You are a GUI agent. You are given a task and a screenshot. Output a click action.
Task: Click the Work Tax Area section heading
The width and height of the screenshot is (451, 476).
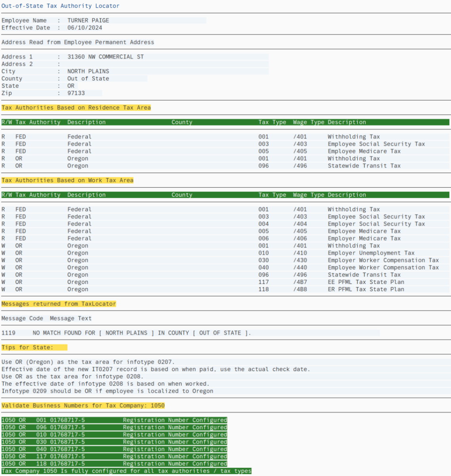(67, 180)
